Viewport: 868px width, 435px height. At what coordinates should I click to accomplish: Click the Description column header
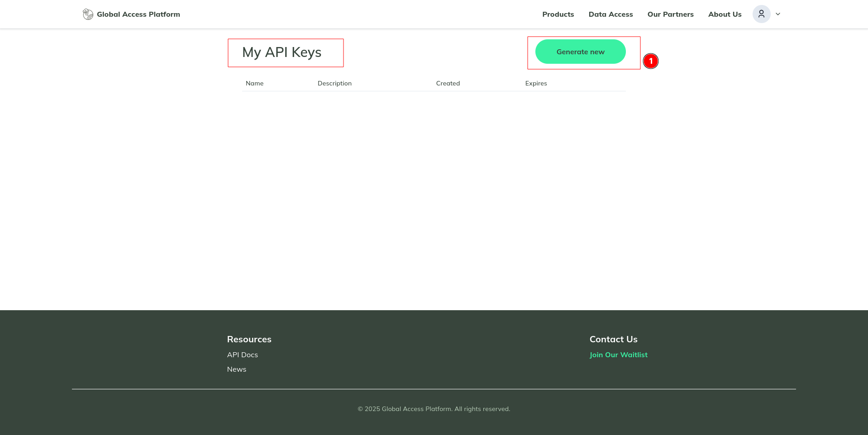click(x=334, y=83)
